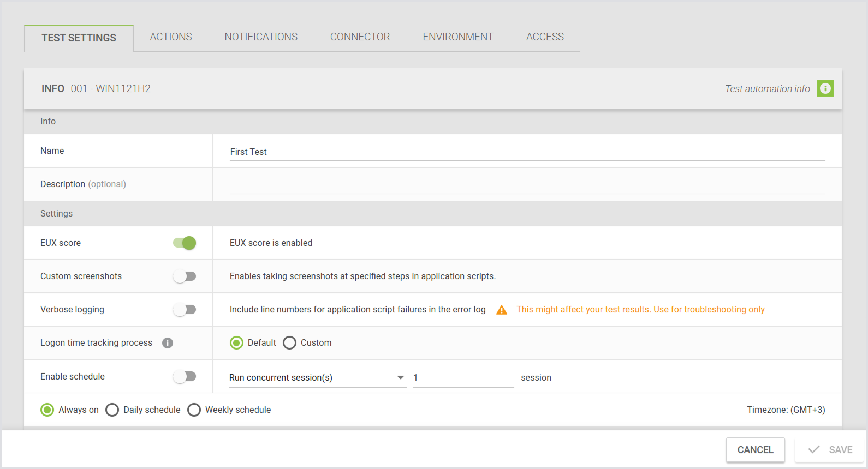Select the Default logon tracking option
The width and height of the screenshot is (868, 469).
(237, 343)
